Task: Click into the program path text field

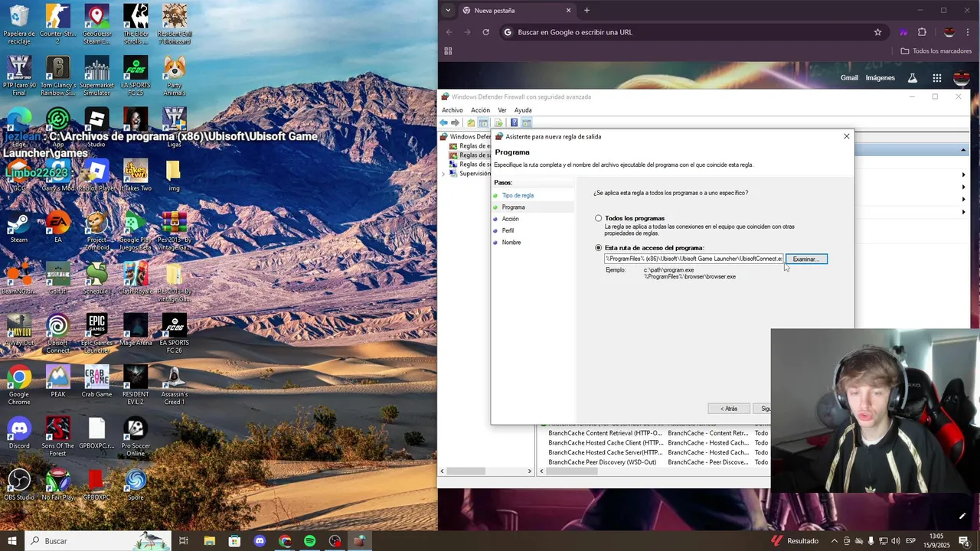Action: click(694, 259)
